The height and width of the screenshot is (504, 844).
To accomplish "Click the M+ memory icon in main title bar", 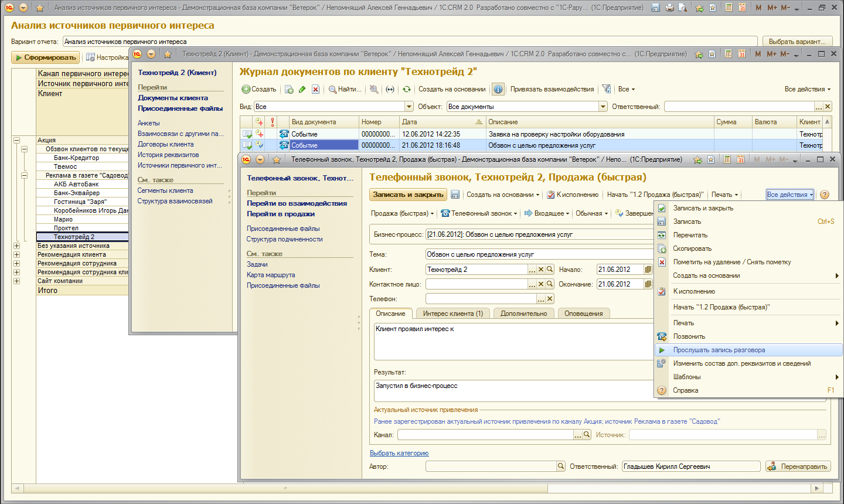I will click(x=772, y=8).
